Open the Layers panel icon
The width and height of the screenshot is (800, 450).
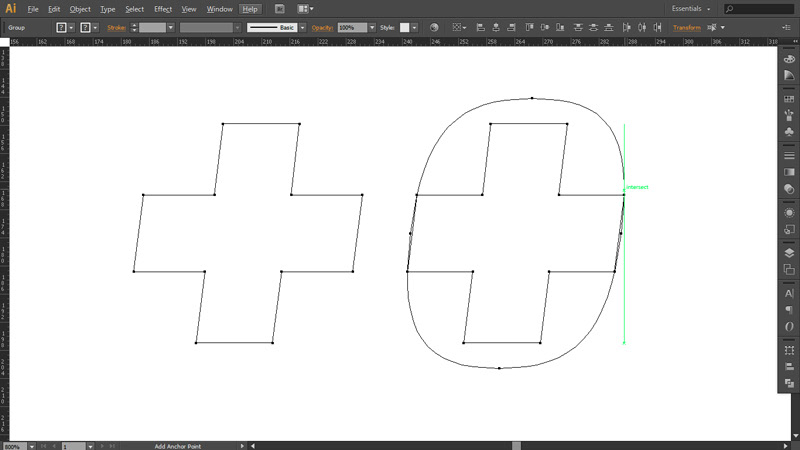tap(789, 252)
